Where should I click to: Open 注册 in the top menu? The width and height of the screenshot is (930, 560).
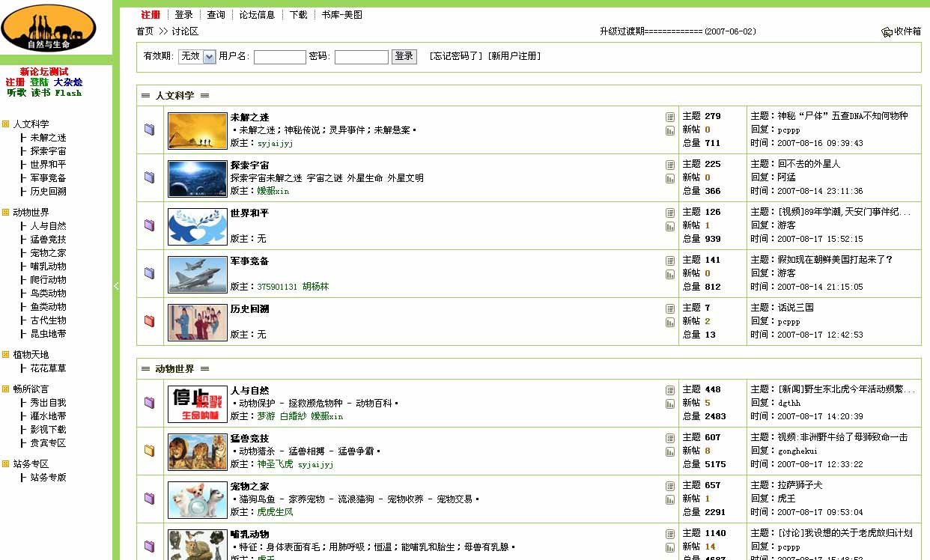(151, 15)
